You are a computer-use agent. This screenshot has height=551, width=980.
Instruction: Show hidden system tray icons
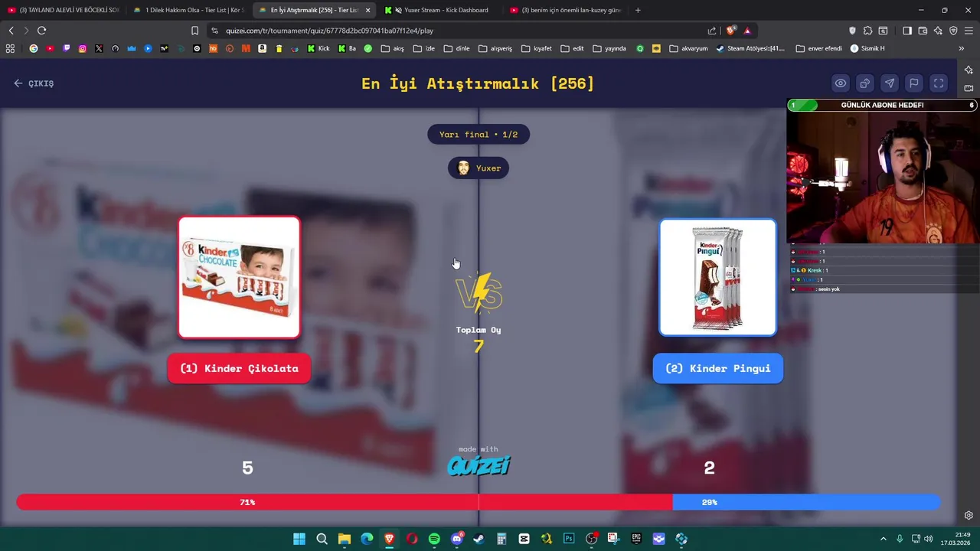point(883,539)
